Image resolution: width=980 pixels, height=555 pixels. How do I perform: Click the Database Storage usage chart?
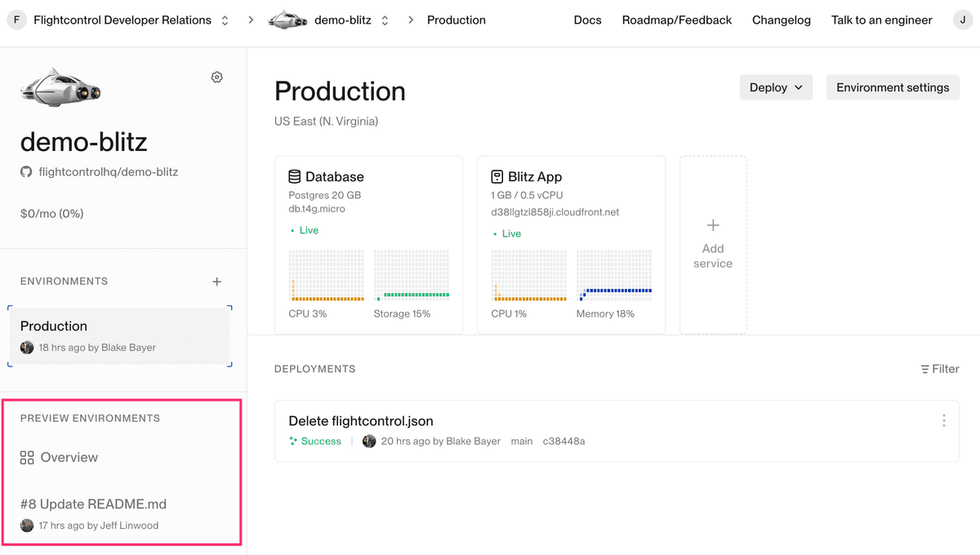[x=412, y=276]
